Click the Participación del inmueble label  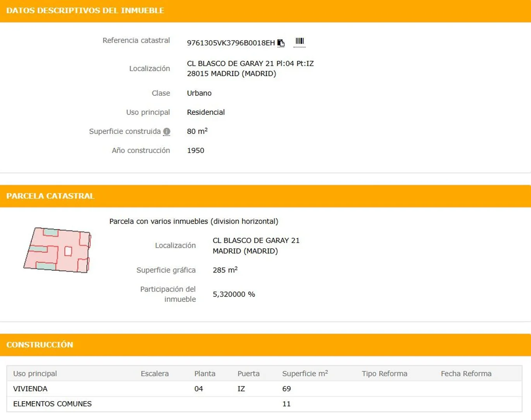[x=168, y=294]
